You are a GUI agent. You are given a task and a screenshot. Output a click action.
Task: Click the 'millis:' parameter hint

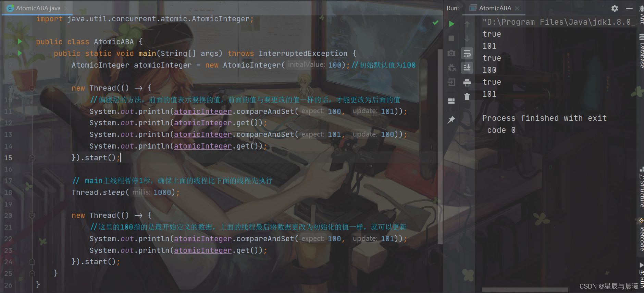point(141,192)
